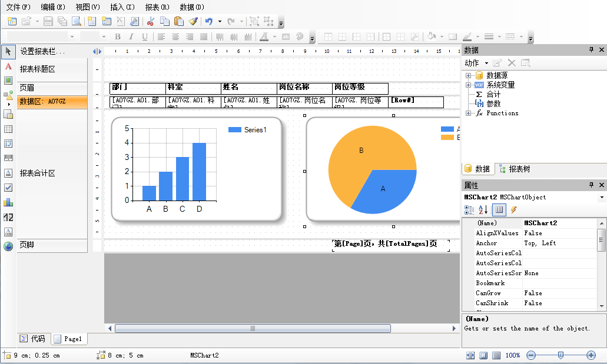Image resolution: width=607 pixels, height=364 pixels.
Task: Open the 插入(I) menu
Action: pyautogui.click(x=122, y=7)
